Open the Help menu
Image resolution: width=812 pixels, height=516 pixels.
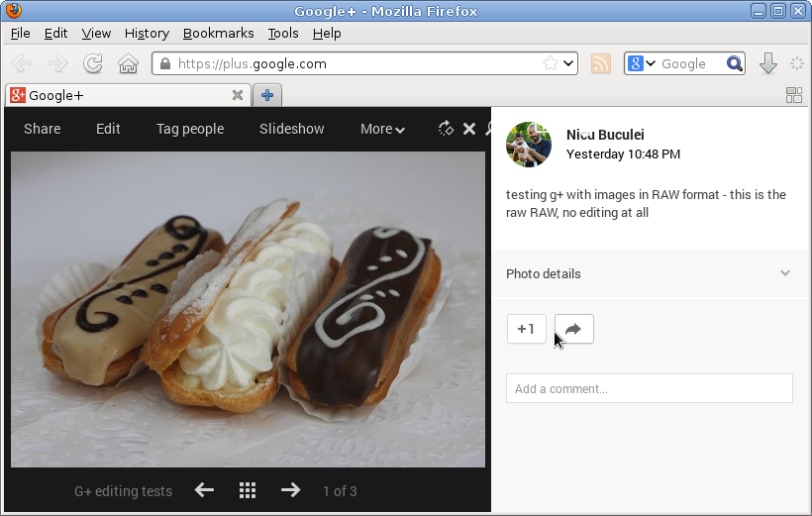coord(327,33)
